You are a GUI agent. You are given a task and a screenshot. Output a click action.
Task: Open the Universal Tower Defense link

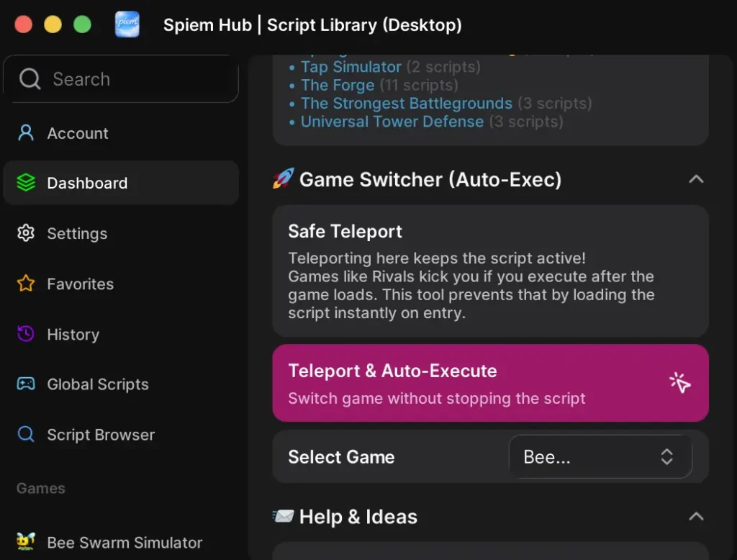tap(392, 122)
